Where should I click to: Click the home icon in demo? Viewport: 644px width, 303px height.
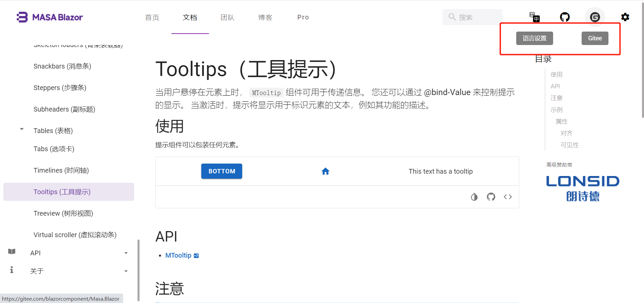click(x=325, y=171)
